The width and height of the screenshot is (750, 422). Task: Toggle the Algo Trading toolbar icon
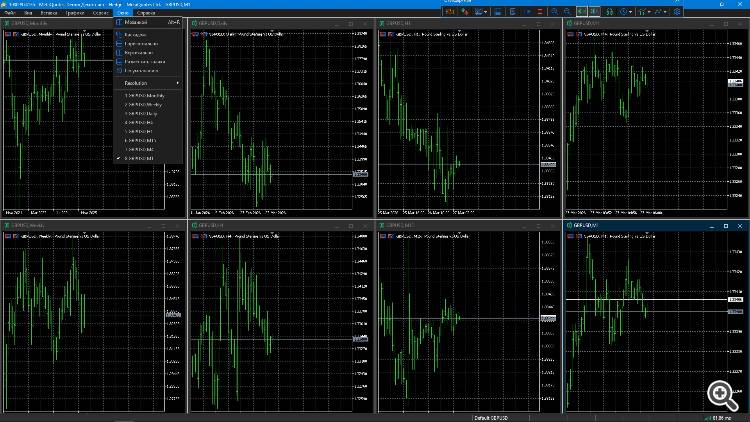(465, 11)
